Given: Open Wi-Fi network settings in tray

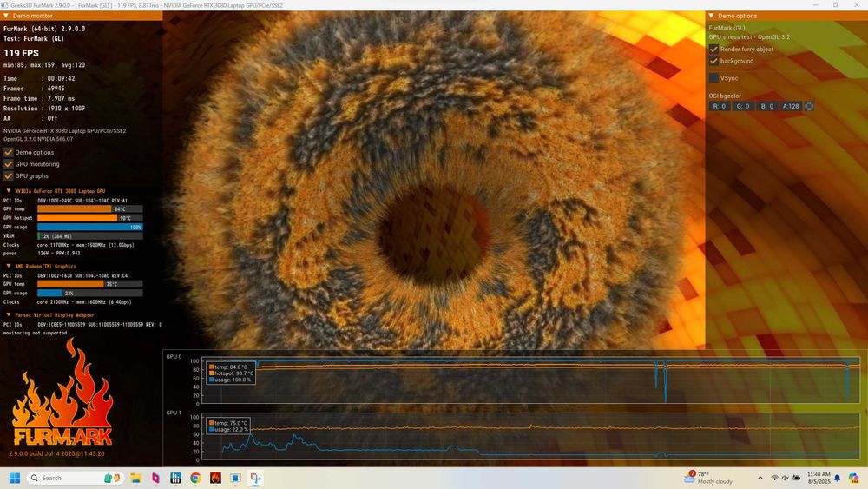Looking at the screenshot, I should (774, 478).
